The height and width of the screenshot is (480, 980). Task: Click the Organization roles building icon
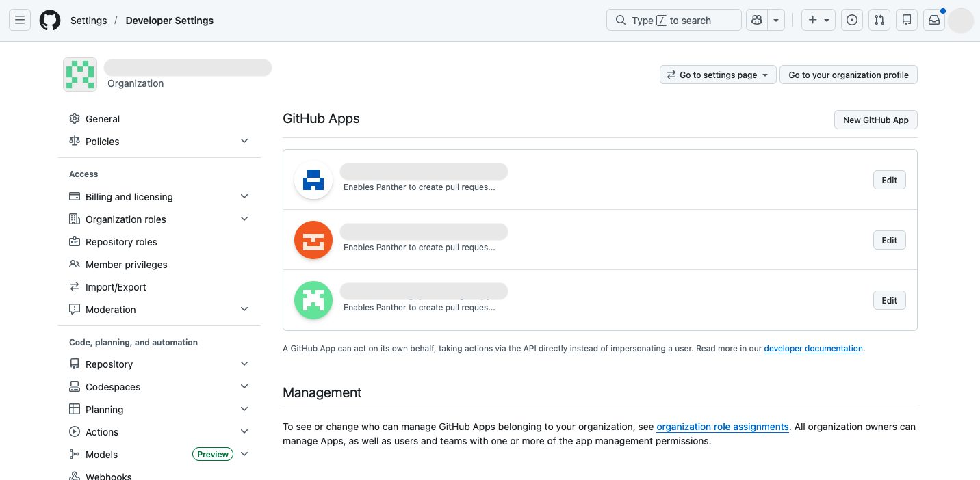[x=75, y=219]
